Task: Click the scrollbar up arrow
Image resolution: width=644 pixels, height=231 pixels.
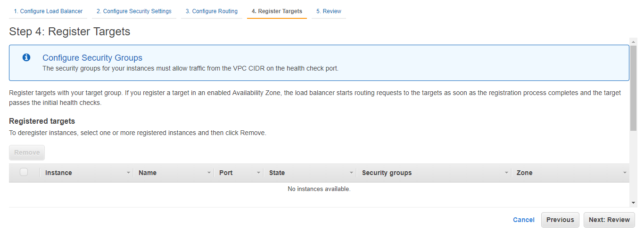Action: [x=634, y=42]
